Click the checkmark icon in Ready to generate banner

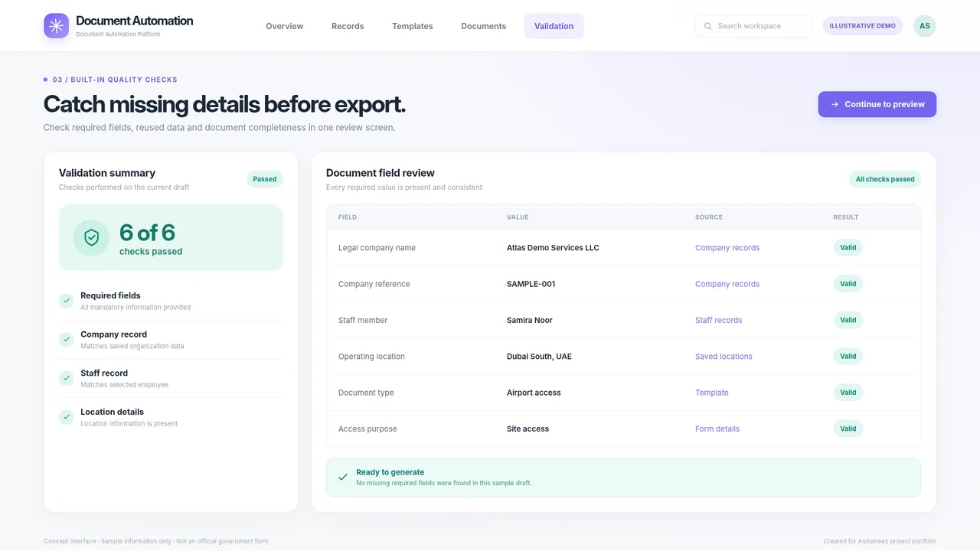pyautogui.click(x=343, y=477)
